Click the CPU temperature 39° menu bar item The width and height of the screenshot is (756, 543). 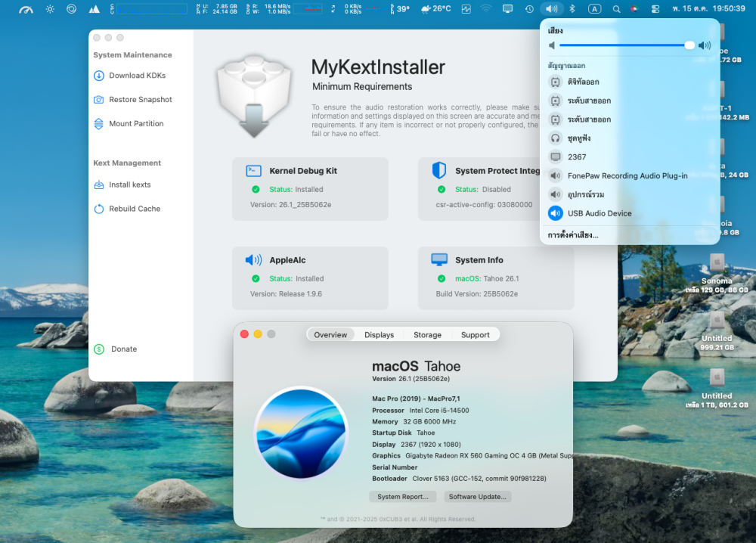400,8
